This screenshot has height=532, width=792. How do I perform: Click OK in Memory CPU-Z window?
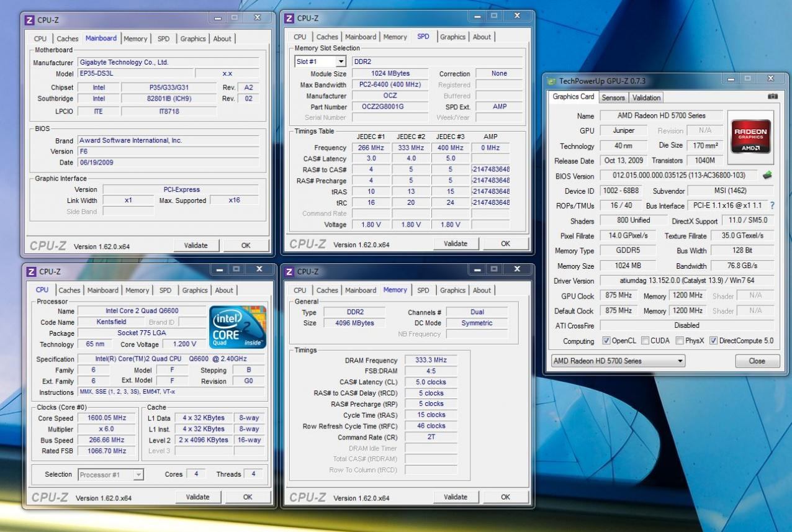(505, 497)
